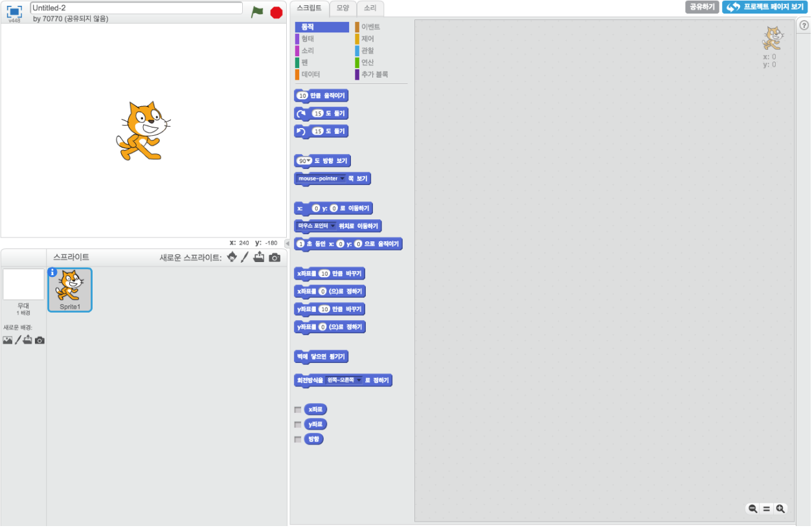Click 방향 reporter block
The image size is (812, 528).
(x=313, y=439)
